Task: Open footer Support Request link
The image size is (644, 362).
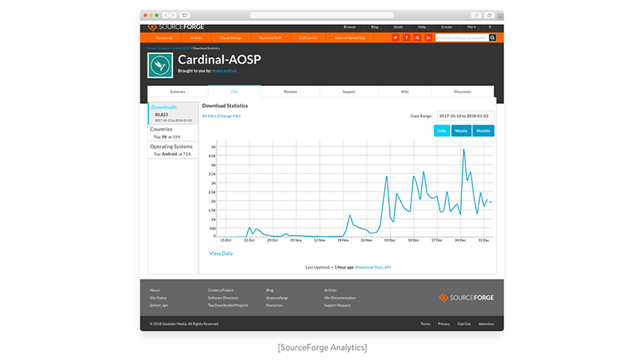Action: click(337, 306)
